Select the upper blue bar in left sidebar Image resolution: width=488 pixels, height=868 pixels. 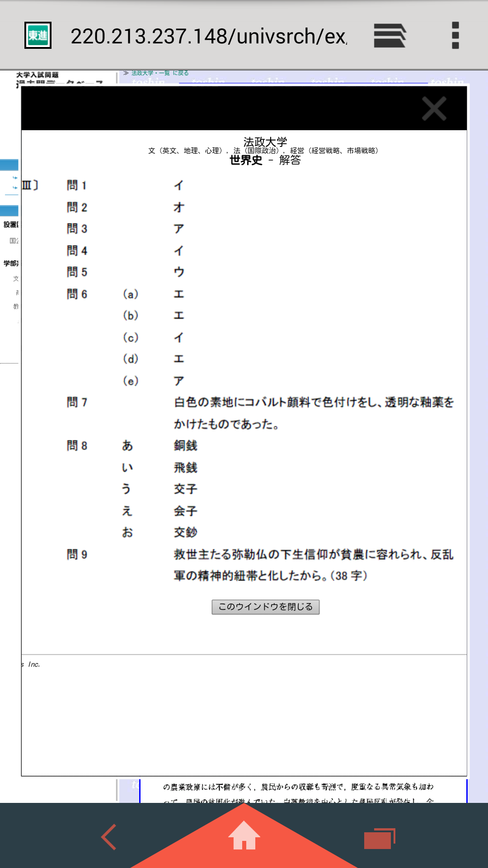click(x=9, y=165)
